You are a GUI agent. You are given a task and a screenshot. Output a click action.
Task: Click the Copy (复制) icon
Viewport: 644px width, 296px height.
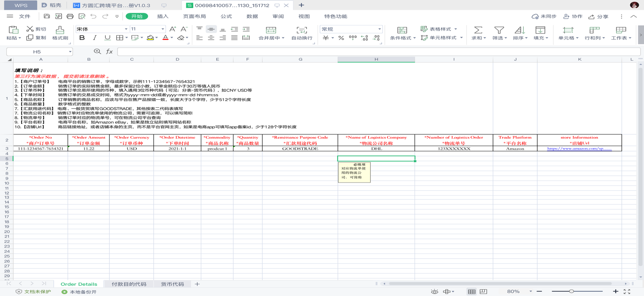tap(30, 37)
